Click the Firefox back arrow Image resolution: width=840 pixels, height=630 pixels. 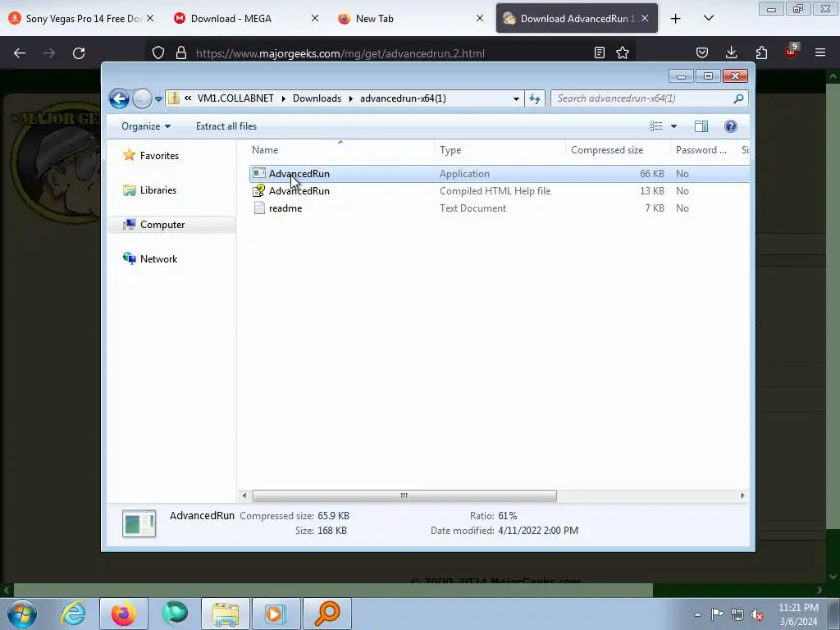coord(20,53)
